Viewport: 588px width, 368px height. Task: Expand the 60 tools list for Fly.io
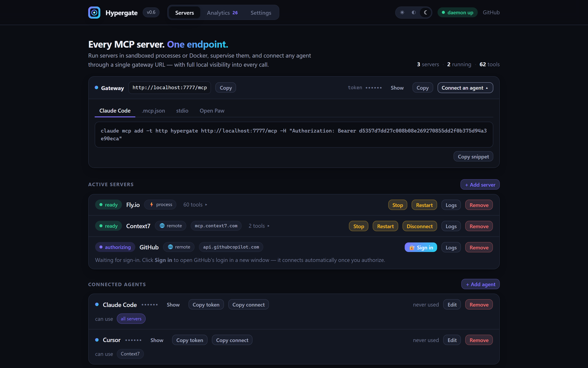pos(195,205)
